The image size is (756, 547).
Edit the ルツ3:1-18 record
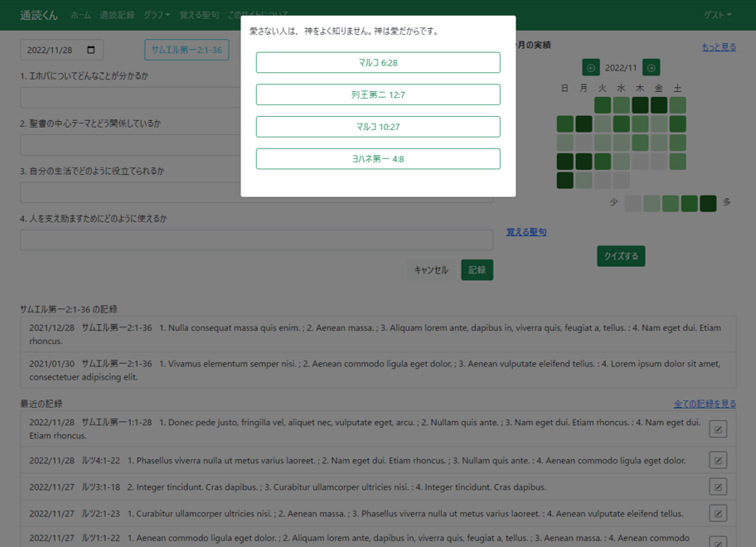718,487
